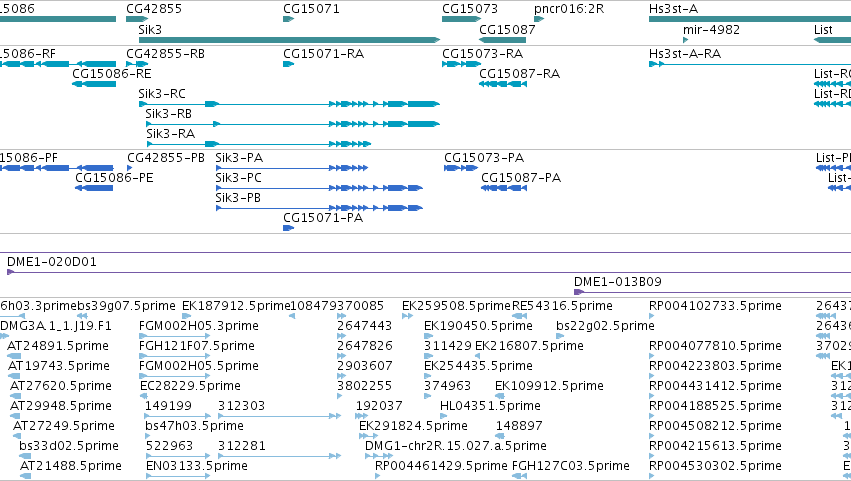This screenshot has width=851, height=481.
Task: Click transcript CG15087-RA label
Action: tap(519, 74)
